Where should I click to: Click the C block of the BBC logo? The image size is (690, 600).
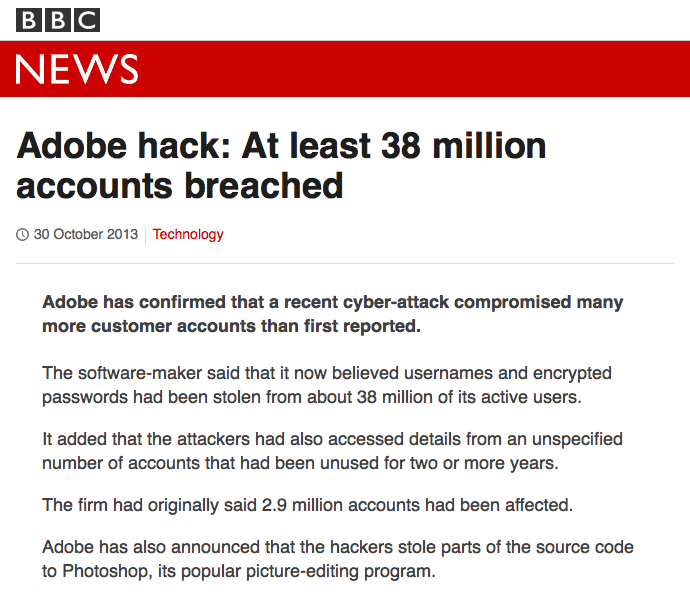point(87,20)
